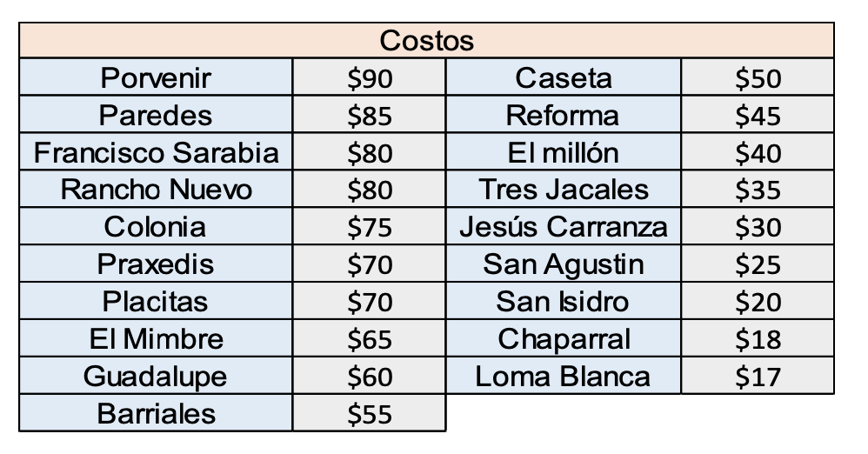This screenshot has width=868, height=454.
Task: Click the Paredes cell
Action: point(156,115)
